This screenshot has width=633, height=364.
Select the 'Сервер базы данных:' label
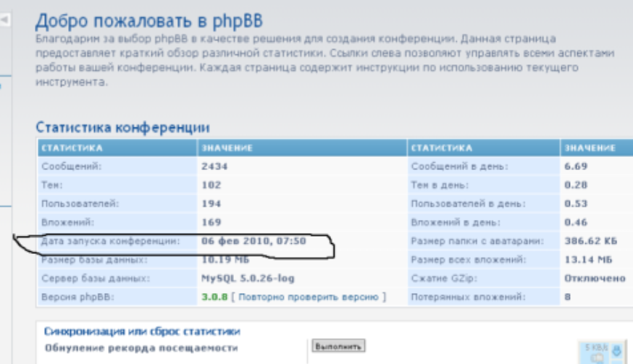(x=96, y=278)
